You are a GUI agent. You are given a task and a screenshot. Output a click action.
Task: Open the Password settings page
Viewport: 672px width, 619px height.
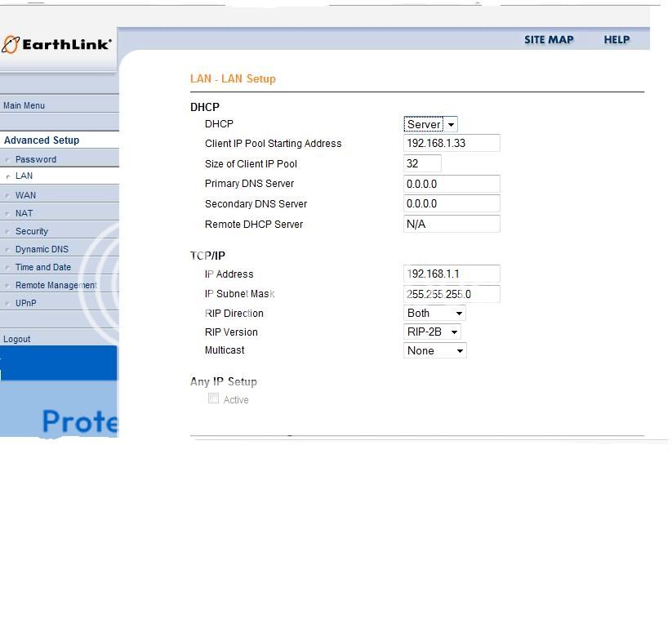(x=36, y=159)
